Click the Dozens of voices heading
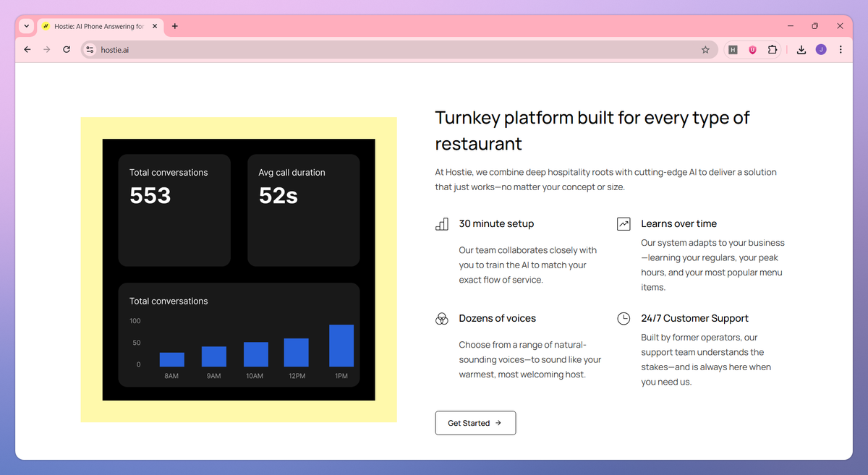The width and height of the screenshot is (868, 475). point(498,319)
